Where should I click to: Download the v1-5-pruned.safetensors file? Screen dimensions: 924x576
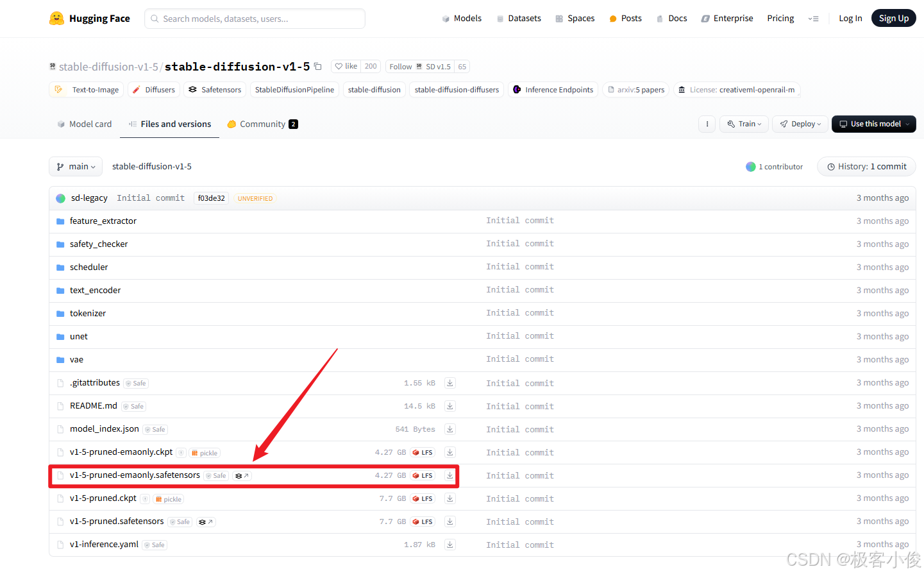450,521
